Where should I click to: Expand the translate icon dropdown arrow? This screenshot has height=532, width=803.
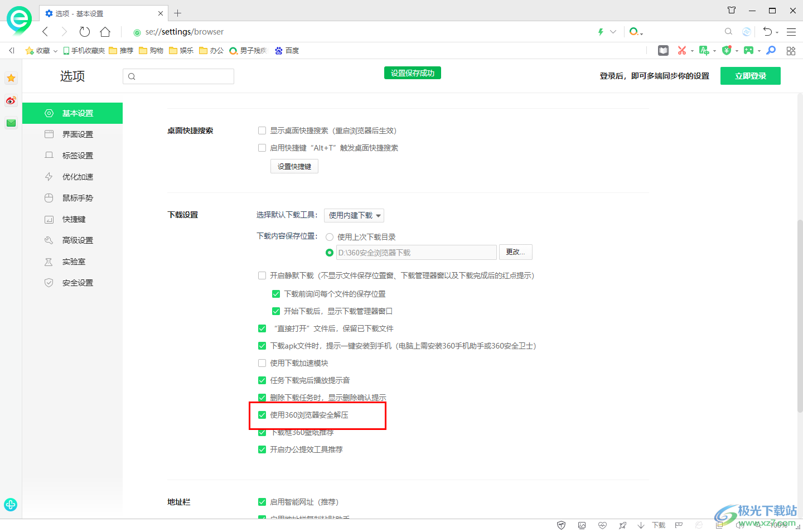pyautogui.click(x=714, y=51)
